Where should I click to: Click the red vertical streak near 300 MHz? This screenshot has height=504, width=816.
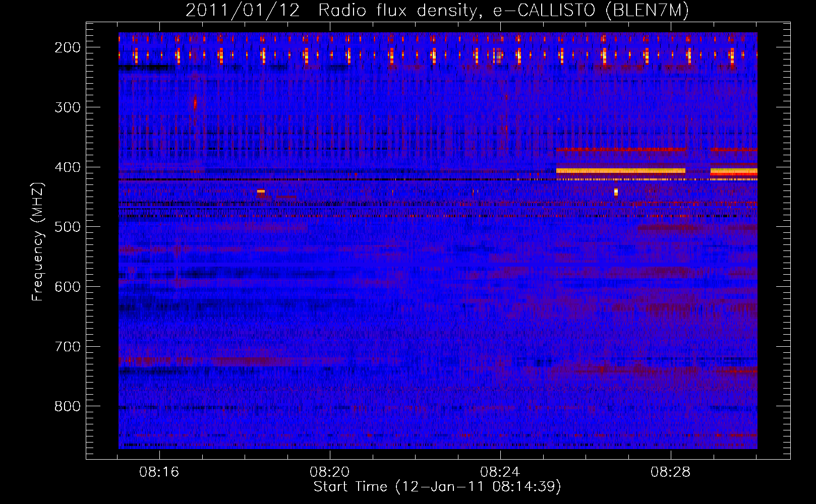[x=195, y=104]
